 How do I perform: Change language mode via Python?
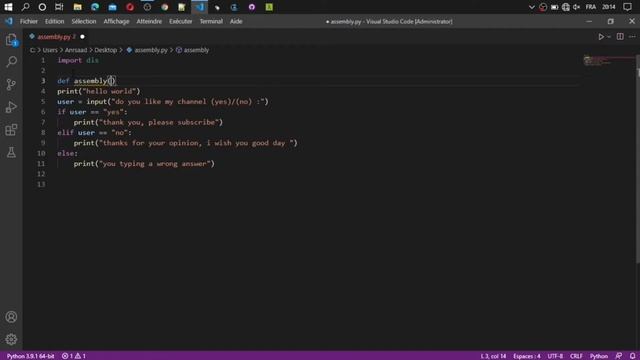tap(598, 356)
